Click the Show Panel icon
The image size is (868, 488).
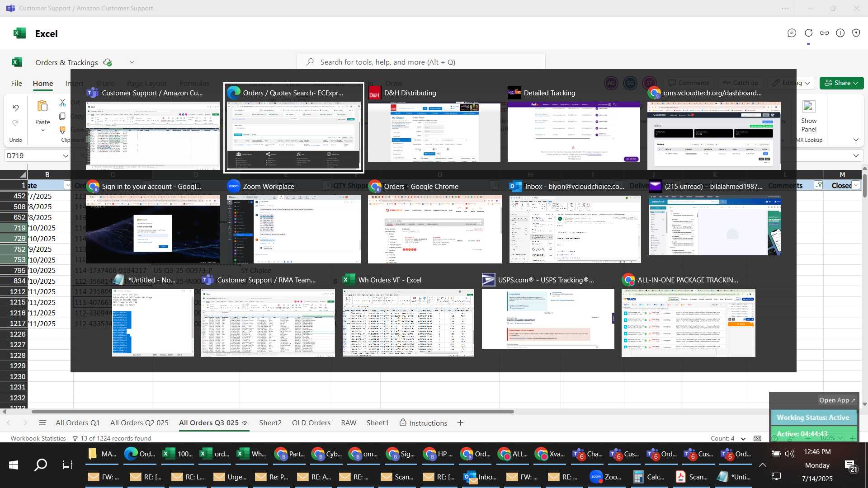pos(809,107)
